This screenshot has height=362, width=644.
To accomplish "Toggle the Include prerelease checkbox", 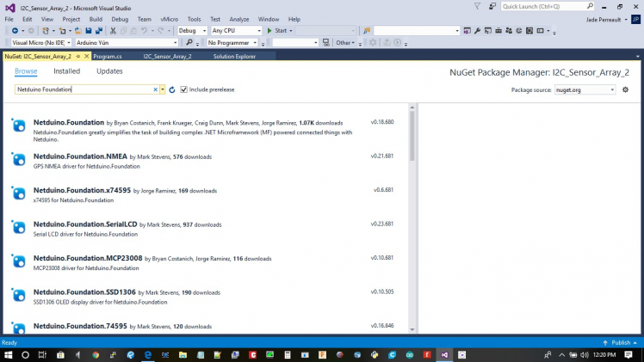I will click(x=183, y=89).
